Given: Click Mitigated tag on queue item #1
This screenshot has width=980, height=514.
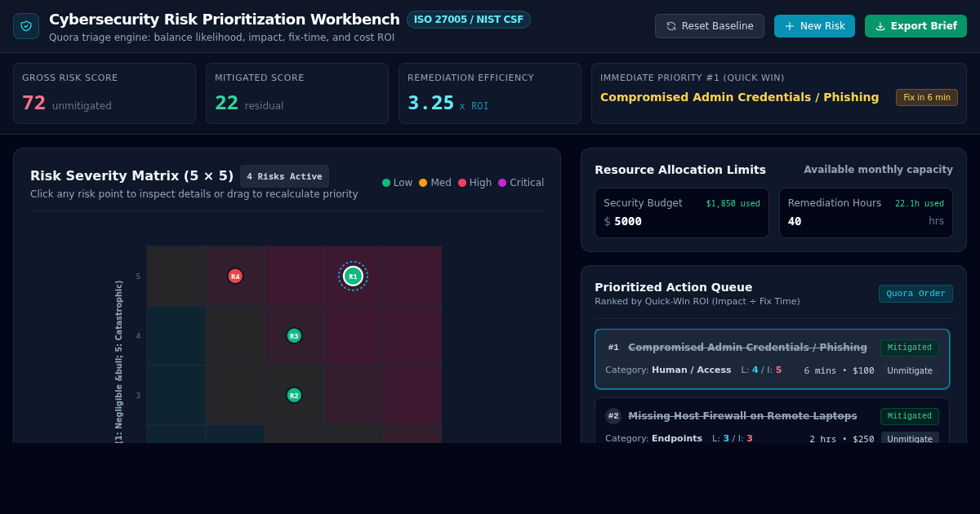Looking at the screenshot, I should point(910,348).
